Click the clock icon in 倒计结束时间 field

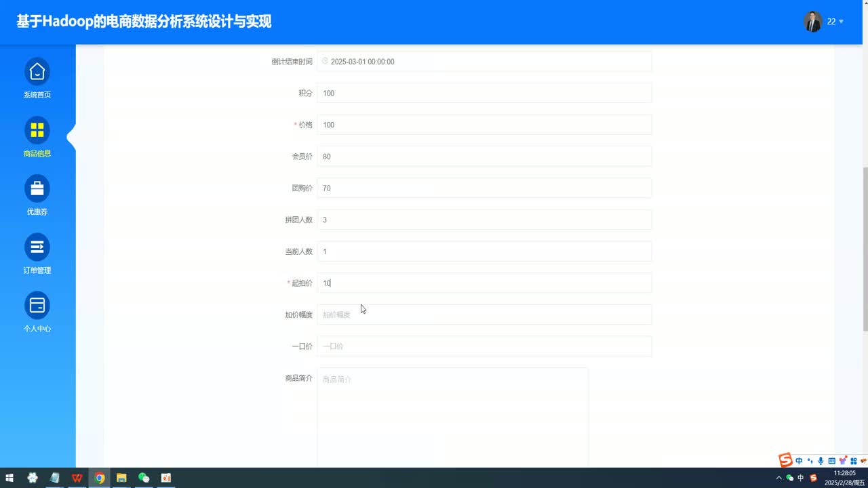click(325, 61)
